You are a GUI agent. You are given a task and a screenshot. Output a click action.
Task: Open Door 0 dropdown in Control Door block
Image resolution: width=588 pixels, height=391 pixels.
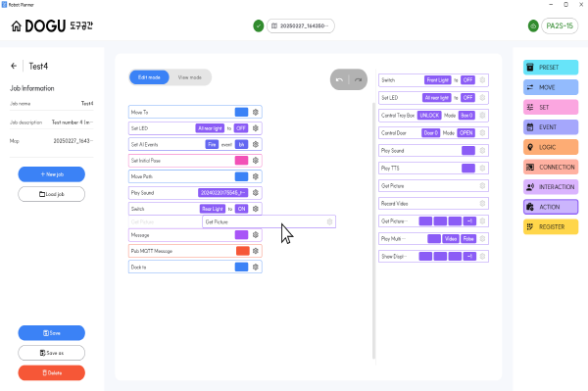click(431, 132)
